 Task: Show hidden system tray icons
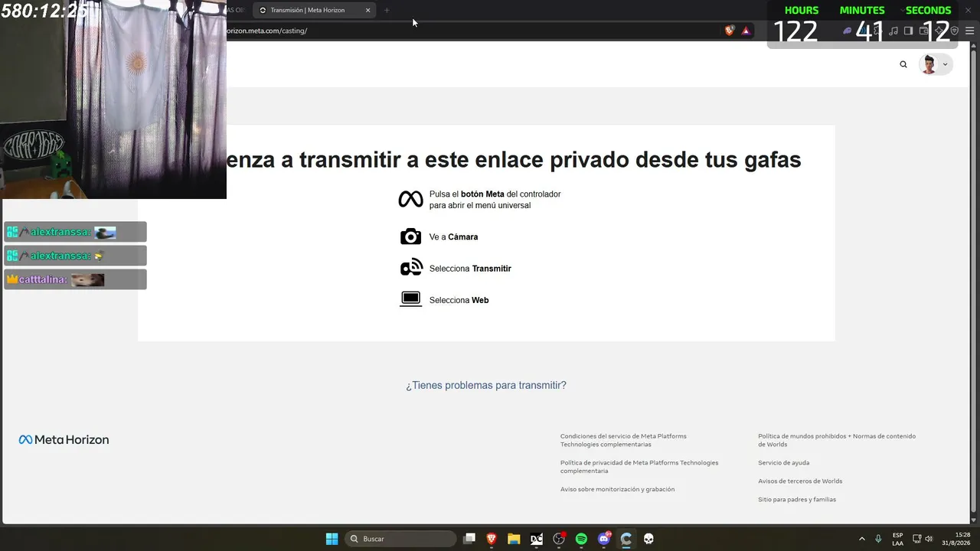pos(861,539)
